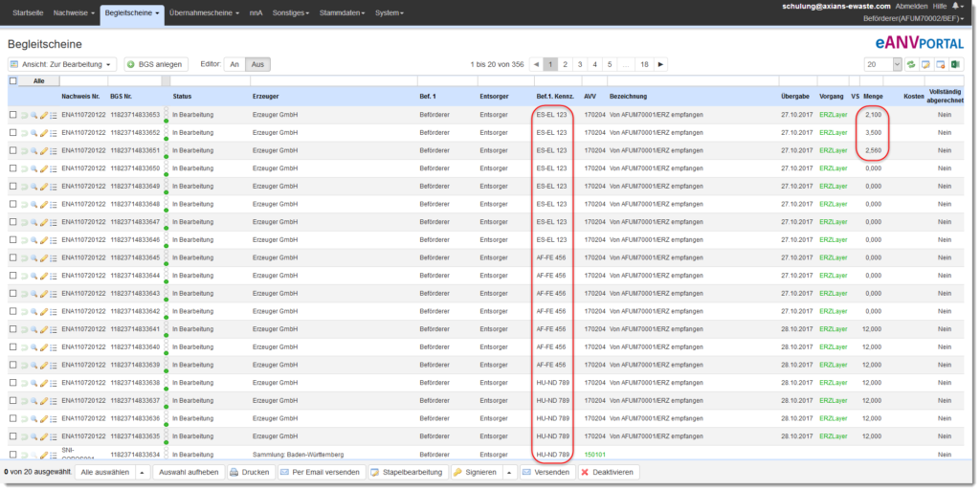This screenshot has height=491, width=980.
Task: Open list icon for BGS 11823714833650
Action: click(x=54, y=168)
